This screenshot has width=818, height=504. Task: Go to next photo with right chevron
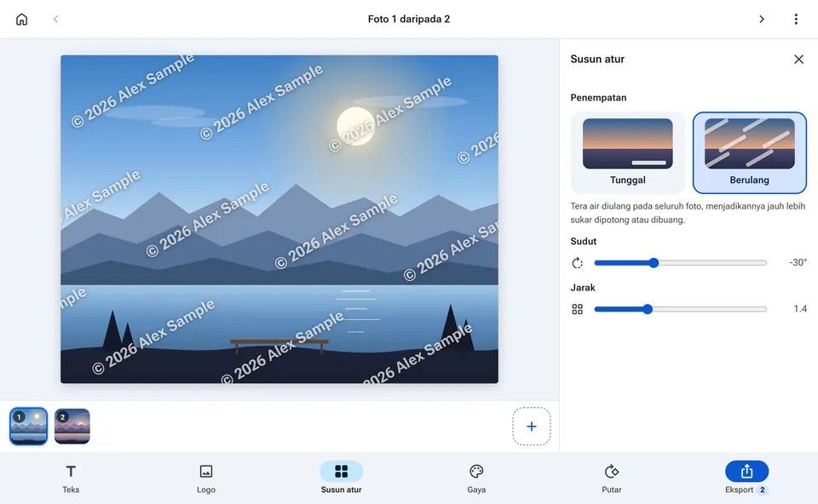tap(762, 20)
